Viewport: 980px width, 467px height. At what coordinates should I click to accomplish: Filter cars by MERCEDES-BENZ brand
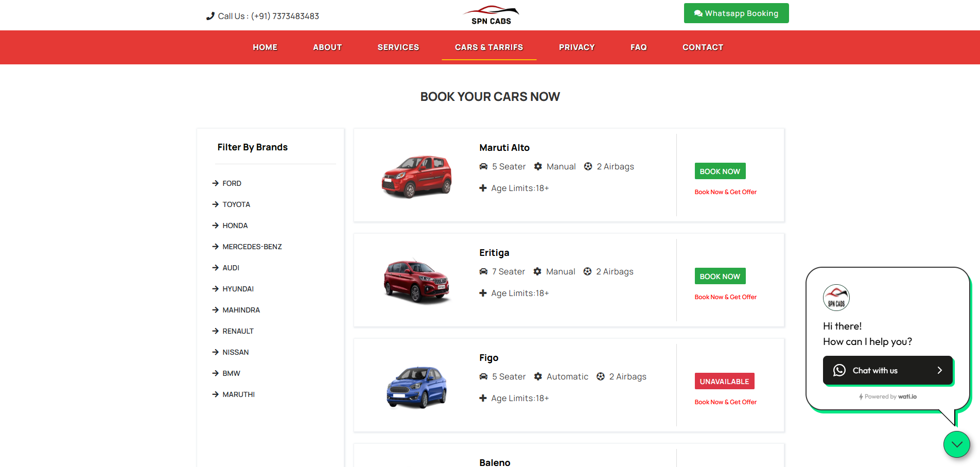(x=252, y=247)
